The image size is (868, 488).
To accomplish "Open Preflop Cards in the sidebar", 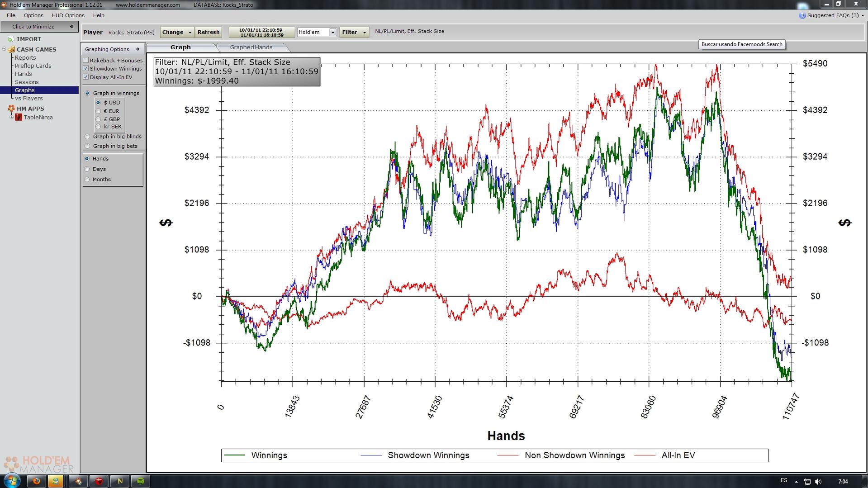I will coord(33,66).
